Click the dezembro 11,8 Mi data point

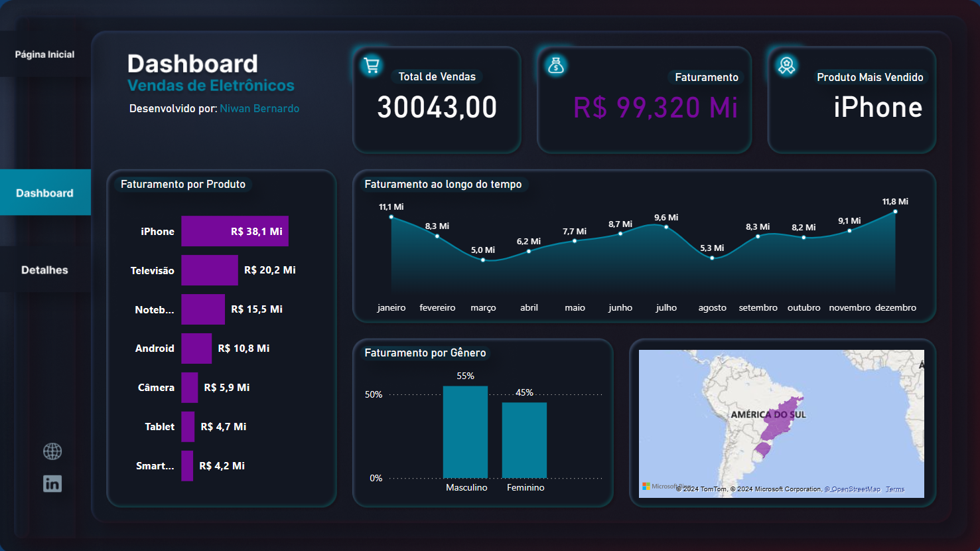pos(895,211)
